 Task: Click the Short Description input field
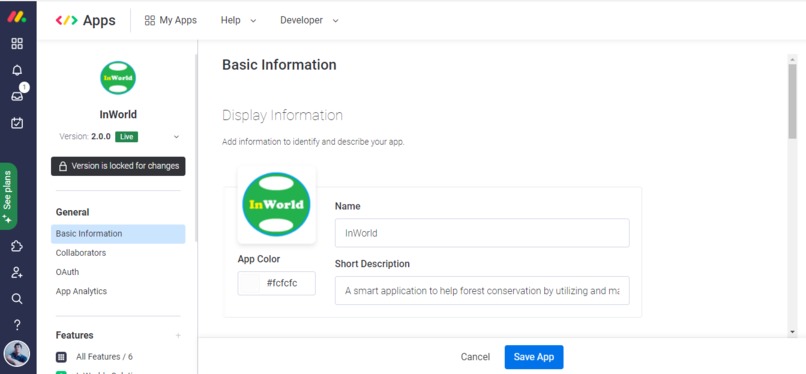[x=482, y=290]
